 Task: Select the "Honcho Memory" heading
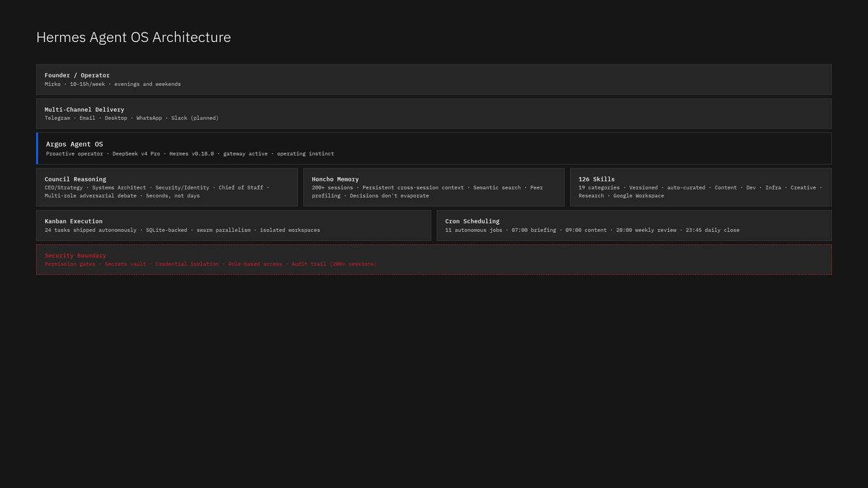click(336, 179)
